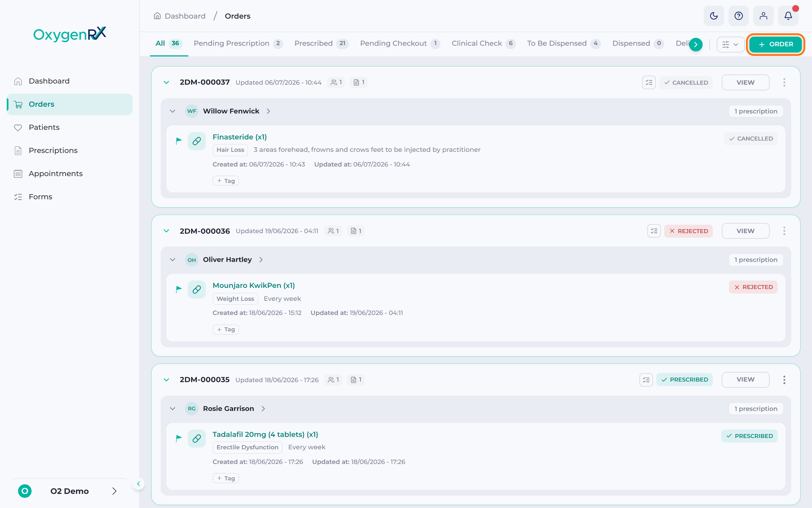Image resolution: width=812 pixels, height=508 pixels.
Task: Open the help question mark icon
Action: coord(738,16)
